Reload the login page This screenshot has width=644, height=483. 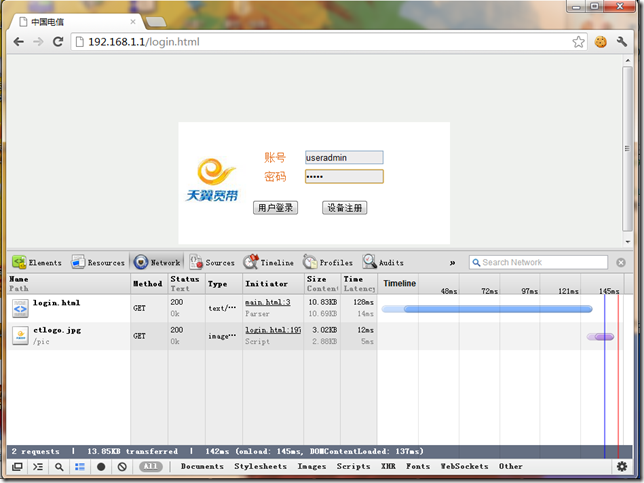click(x=58, y=41)
